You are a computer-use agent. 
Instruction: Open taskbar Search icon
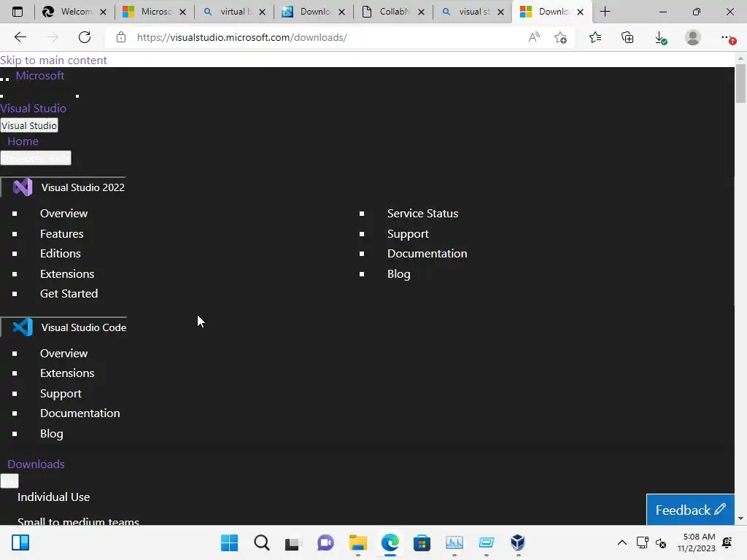(x=262, y=542)
